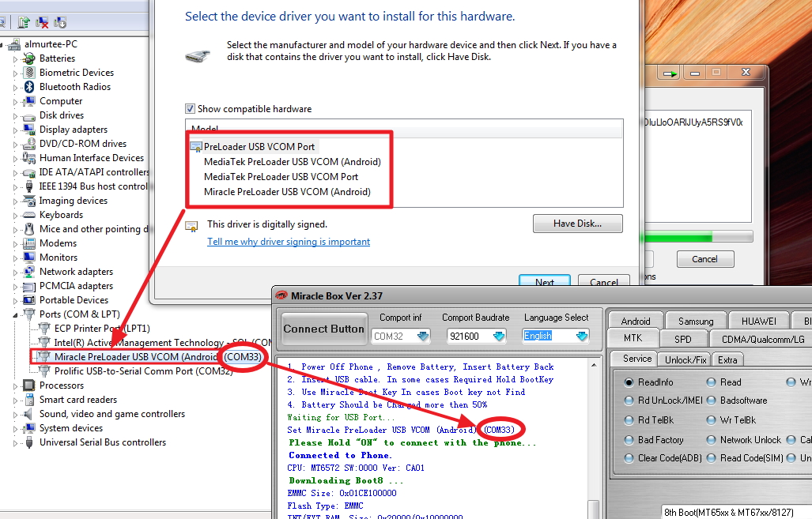Open the Comport Baudrate 921600 dropdown

[x=499, y=337]
